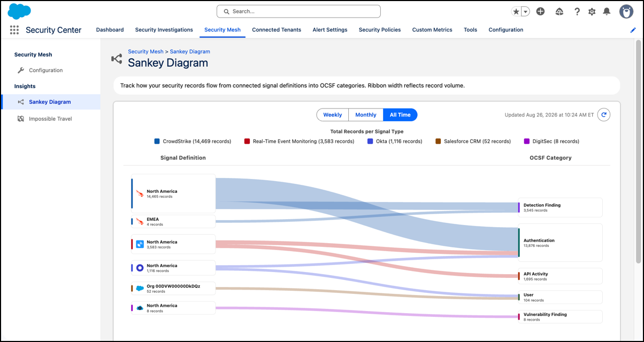644x342 pixels.
Task: Expand the favorites list dropdown arrow
Action: [526, 11]
